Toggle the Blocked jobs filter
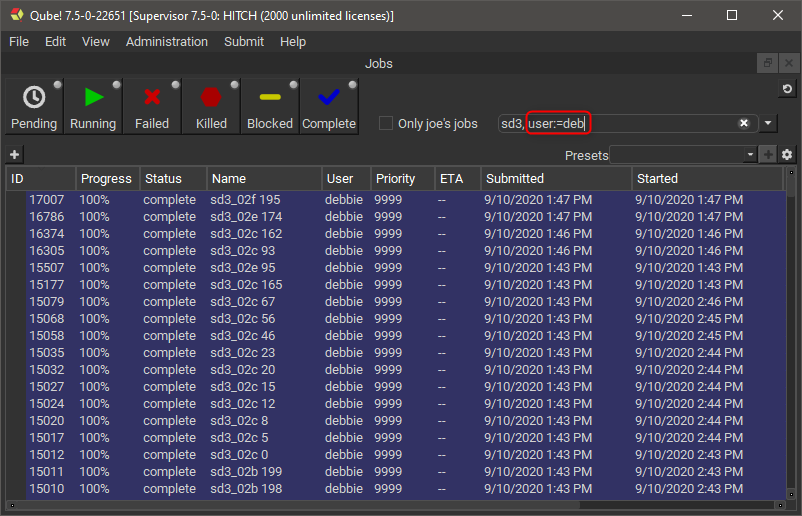The image size is (802, 516). coord(270,107)
